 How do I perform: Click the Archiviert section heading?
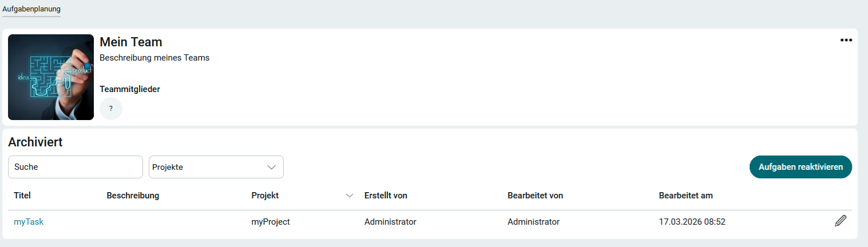[x=35, y=142]
